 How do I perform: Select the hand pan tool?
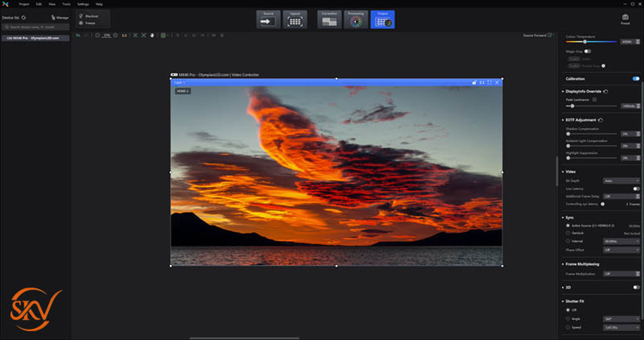[x=152, y=35]
